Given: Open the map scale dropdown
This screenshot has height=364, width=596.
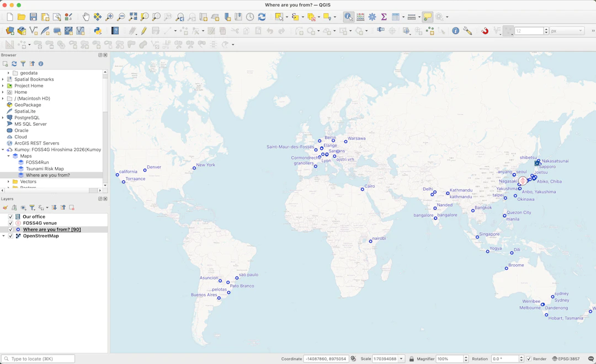Looking at the screenshot, I should [401, 358].
